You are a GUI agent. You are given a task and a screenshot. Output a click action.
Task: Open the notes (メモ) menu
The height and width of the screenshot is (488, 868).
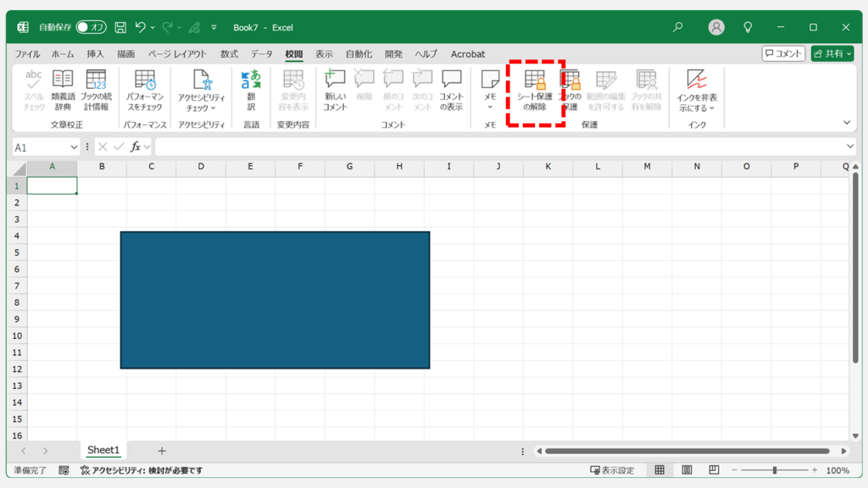pos(490,90)
